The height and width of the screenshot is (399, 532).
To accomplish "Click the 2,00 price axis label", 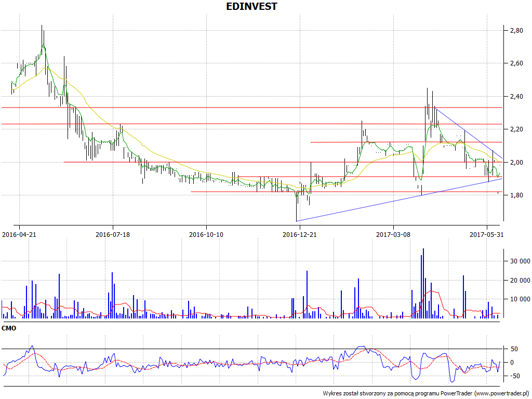I will (x=516, y=163).
